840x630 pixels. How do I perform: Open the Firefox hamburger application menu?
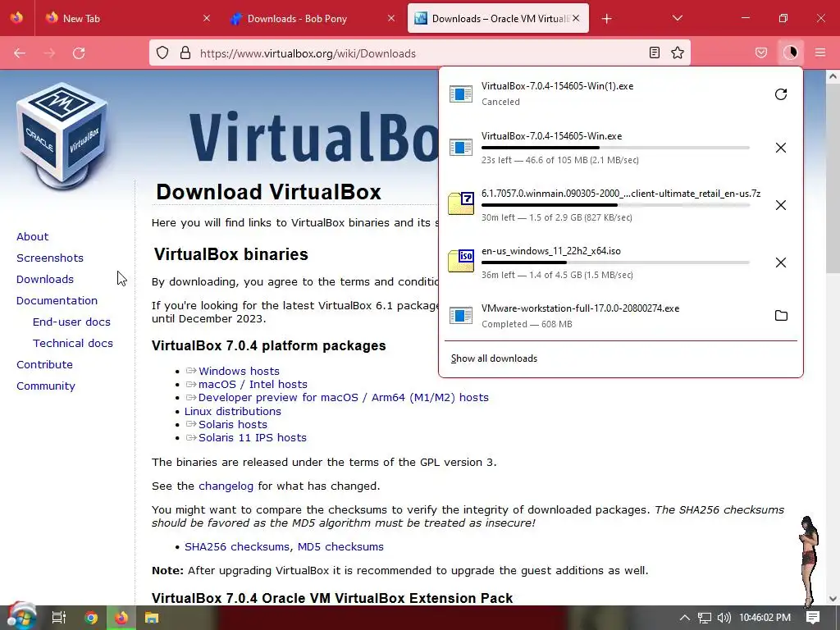[820, 52]
